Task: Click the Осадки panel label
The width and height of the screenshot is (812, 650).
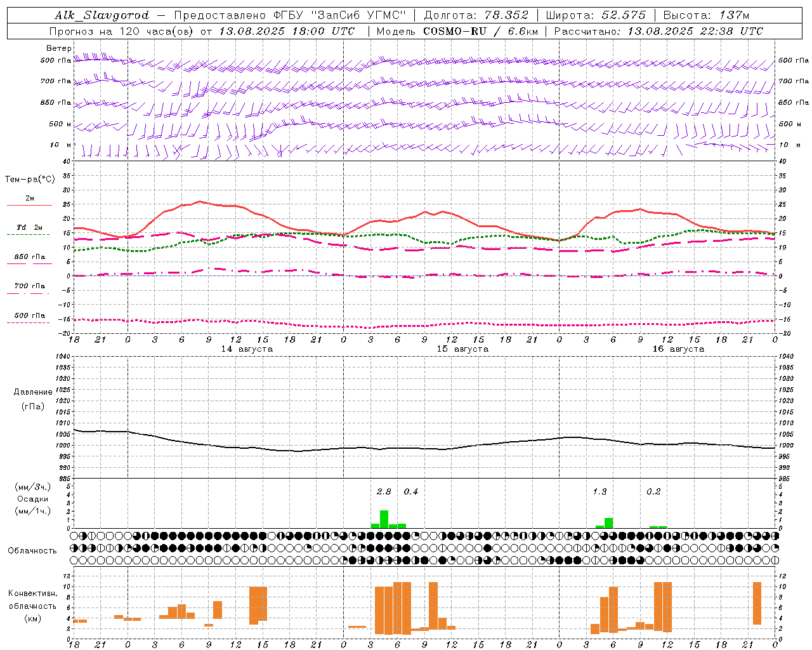Action: tap(33, 499)
